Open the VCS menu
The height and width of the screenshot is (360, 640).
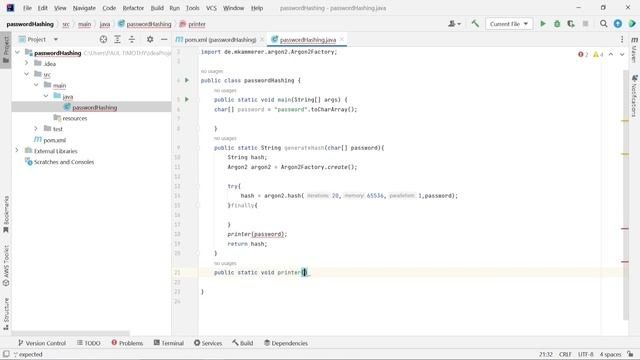point(211,8)
